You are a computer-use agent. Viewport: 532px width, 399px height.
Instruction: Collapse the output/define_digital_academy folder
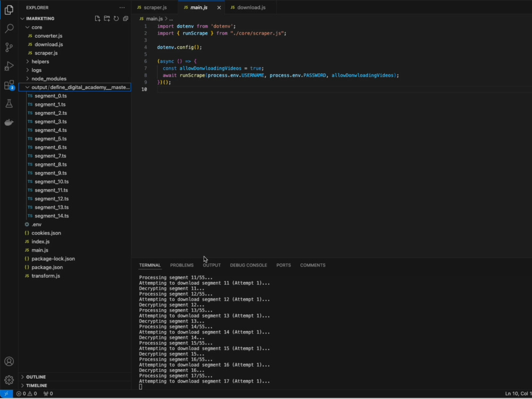click(74, 87)
